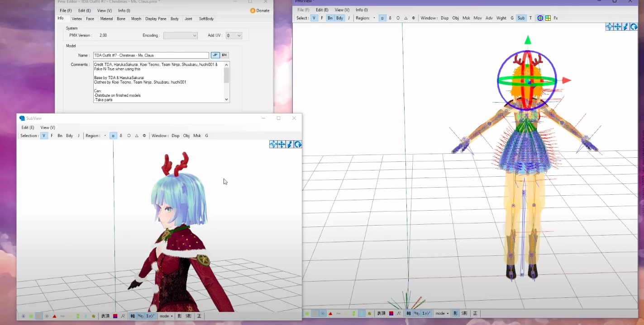Open the mode dropdown in PmxView bottom bar
The height and width of the screenshot is (325, 644).
(x=441, y=313)
